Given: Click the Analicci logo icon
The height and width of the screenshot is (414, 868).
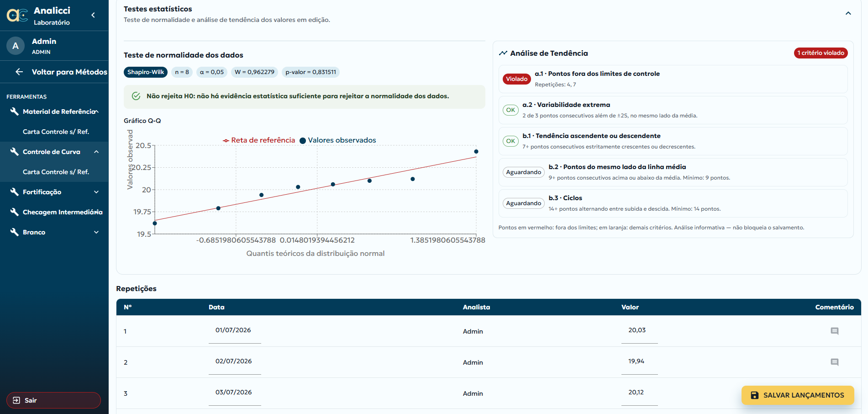Looking at the screenshot, I should (17, 16).
